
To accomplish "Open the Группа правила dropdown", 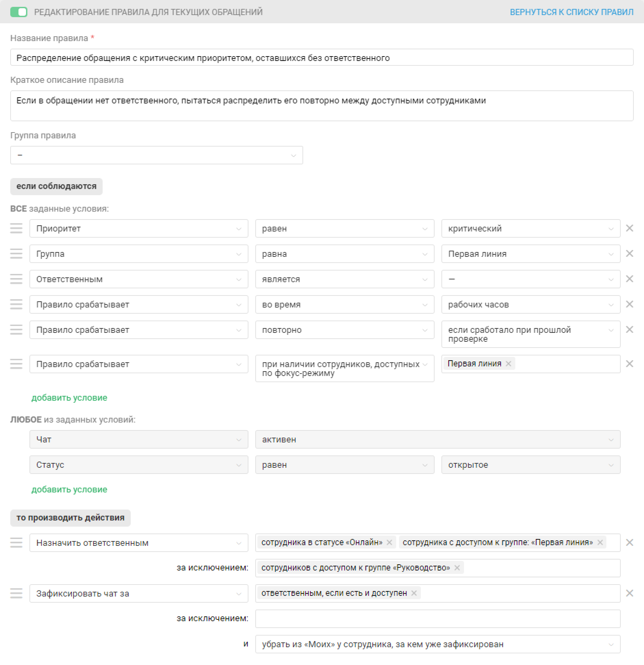I will (x=156, y=155).
